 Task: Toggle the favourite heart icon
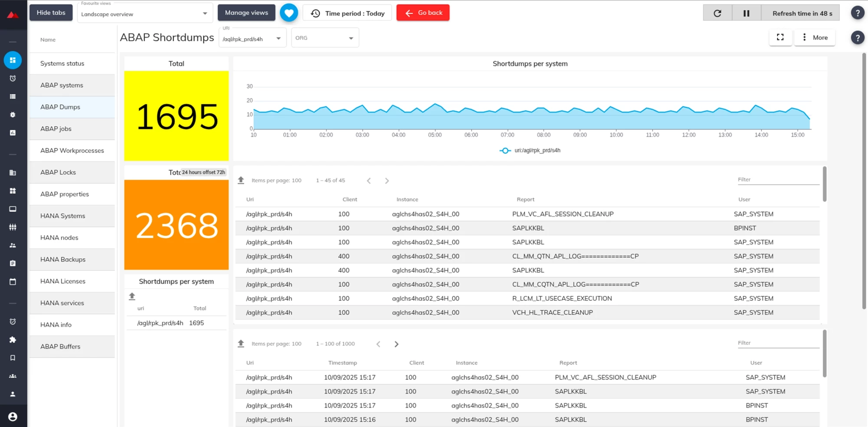point(289,13)
